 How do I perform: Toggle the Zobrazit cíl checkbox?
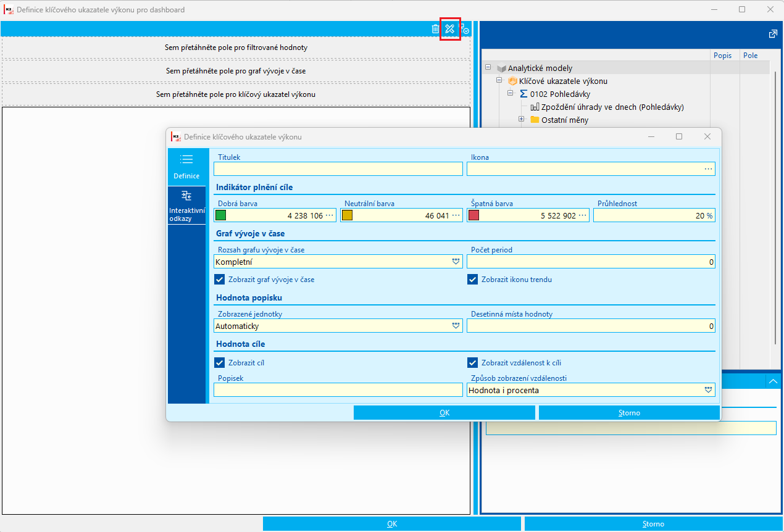(219, 363)
